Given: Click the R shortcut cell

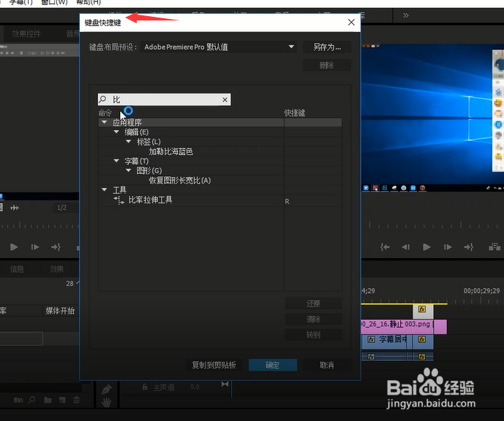Looking at the screenshot, I should click(313, 201).
